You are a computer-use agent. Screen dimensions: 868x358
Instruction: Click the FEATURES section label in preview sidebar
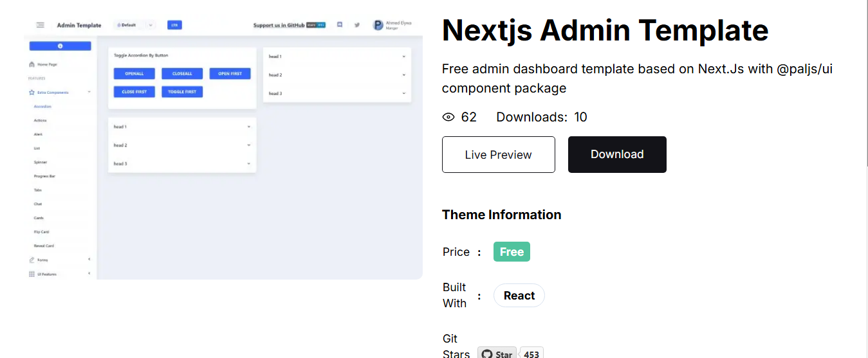(37, 78)
